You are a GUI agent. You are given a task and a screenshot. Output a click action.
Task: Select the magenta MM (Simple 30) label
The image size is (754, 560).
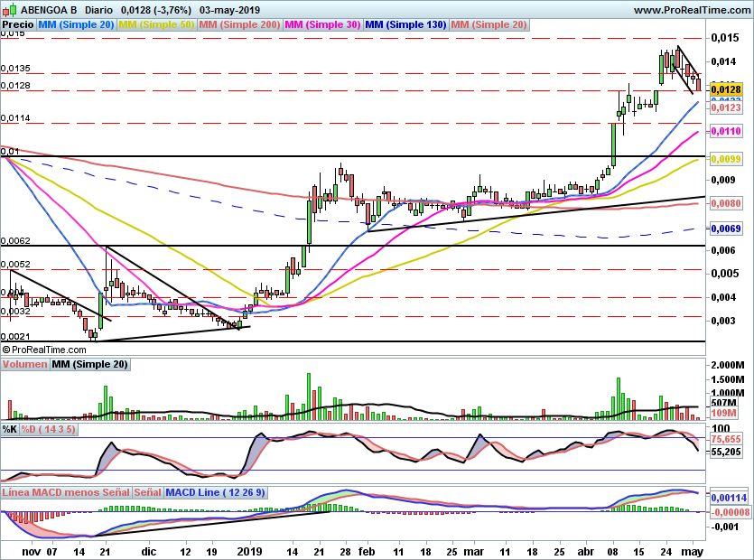(322, 24)
